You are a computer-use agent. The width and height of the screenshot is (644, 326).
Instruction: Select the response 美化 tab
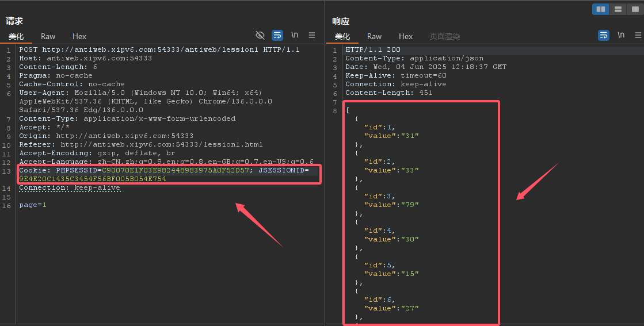tap(342, 36)
